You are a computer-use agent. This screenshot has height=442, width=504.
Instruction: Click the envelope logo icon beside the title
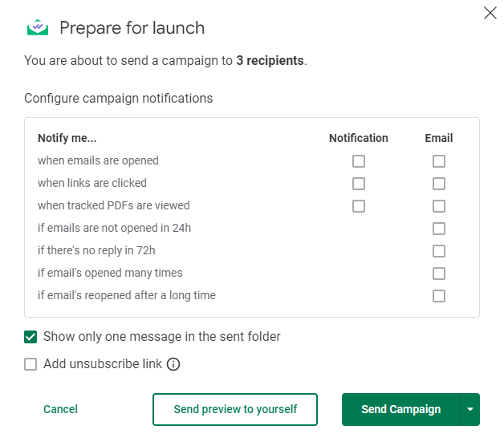coord(38,28)
